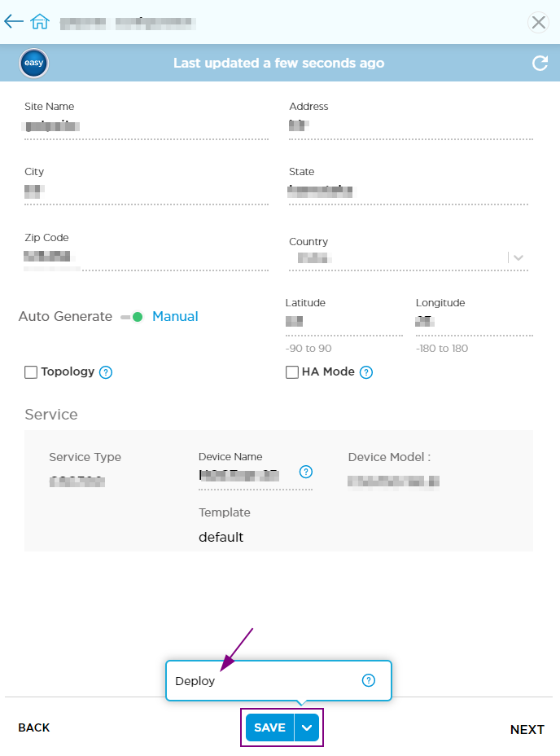Click the BACK button

pos(33,727)
